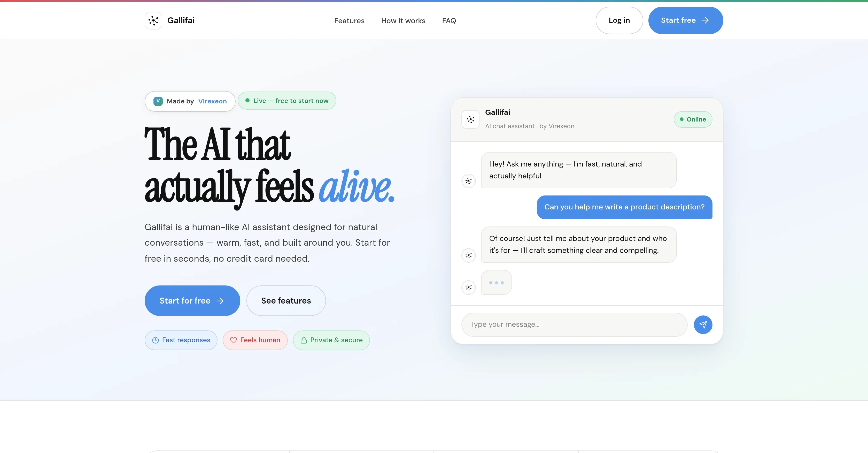Click the typing indicator dots bubble
This screenshot has height=453, width=868.
[x=496, y=283]
